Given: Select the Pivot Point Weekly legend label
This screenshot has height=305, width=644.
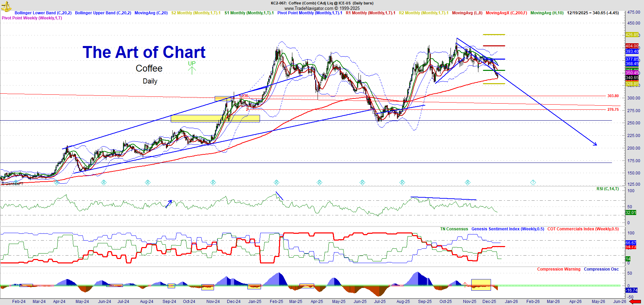Looking at the screenshot, I should tap(32, 18).
